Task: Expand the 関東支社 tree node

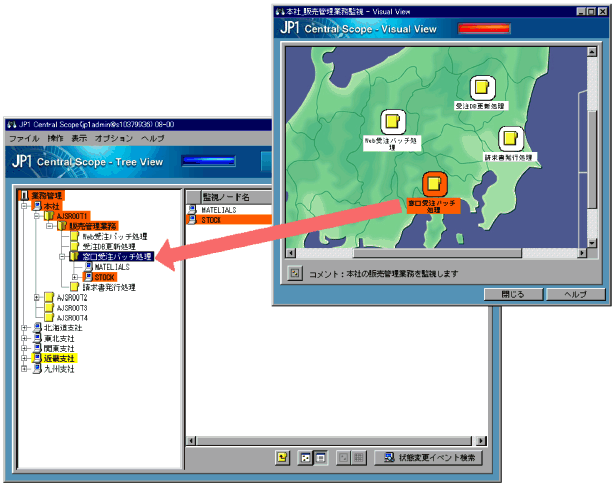Action: coord(24,348)
